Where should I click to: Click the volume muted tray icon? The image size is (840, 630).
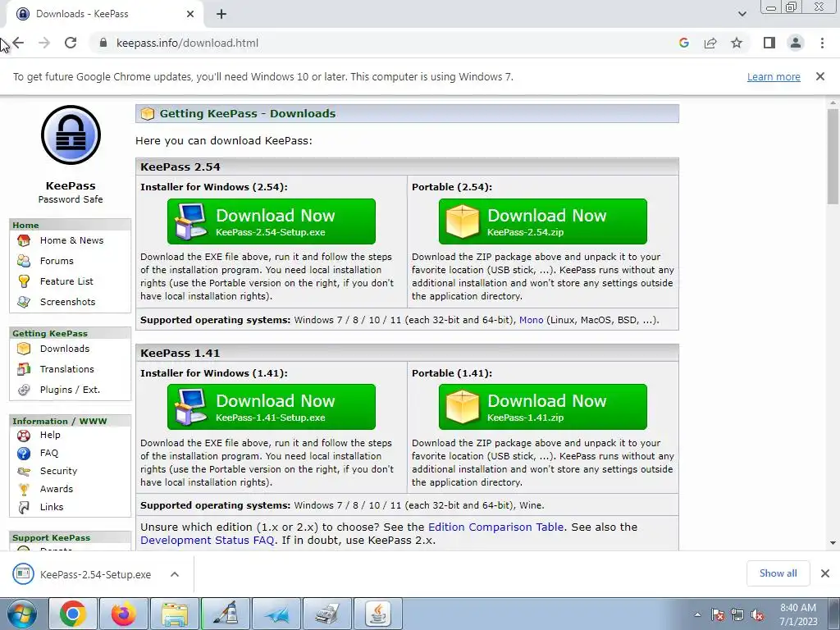pyautogui.click(x=757, y=615)
